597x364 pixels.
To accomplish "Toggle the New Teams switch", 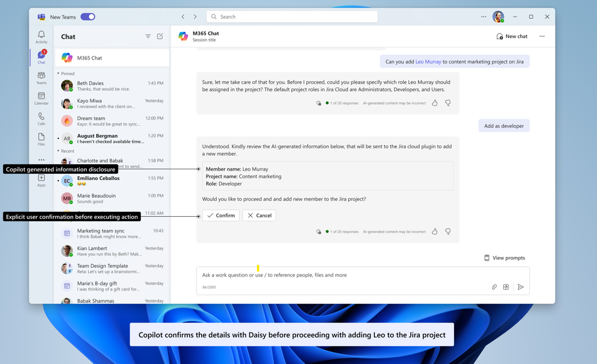I will pyautogui.click(x=88, y=17).
